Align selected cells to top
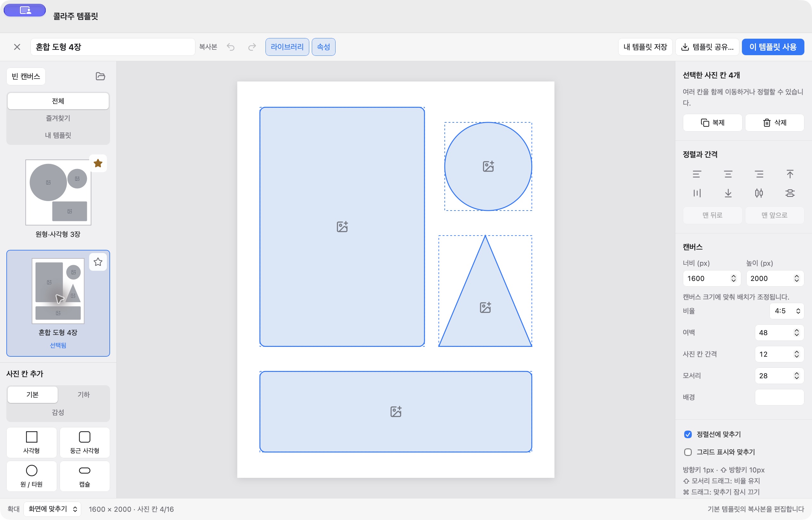The image size is (812, 520). click(790, 174)
